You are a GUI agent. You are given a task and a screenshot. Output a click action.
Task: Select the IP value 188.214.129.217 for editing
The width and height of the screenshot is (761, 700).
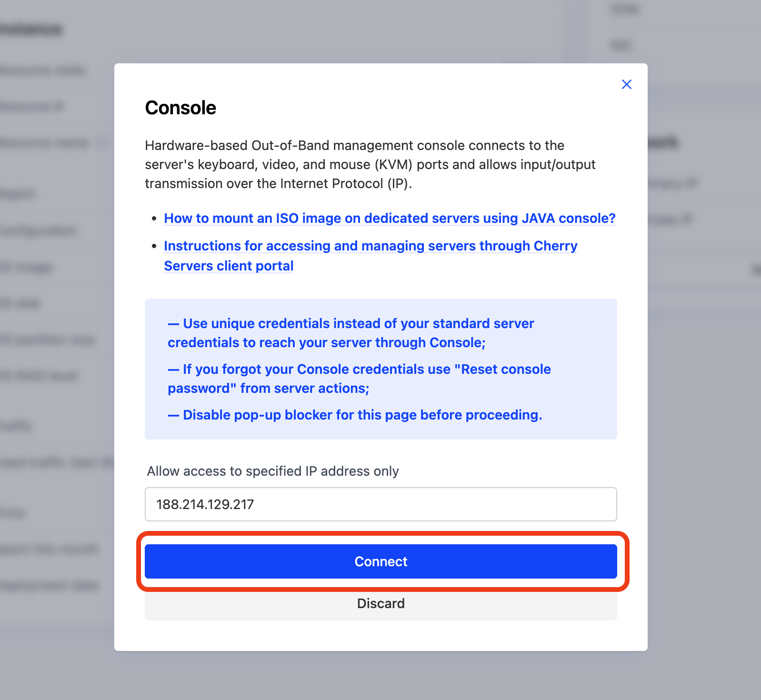coord(206,504)
